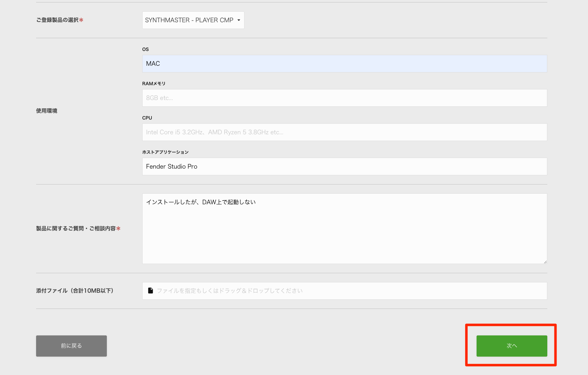Image resolution: width=588 pixels, height=375 pixels.
Task: Click the CPU label text
Action: coord(147,118)
